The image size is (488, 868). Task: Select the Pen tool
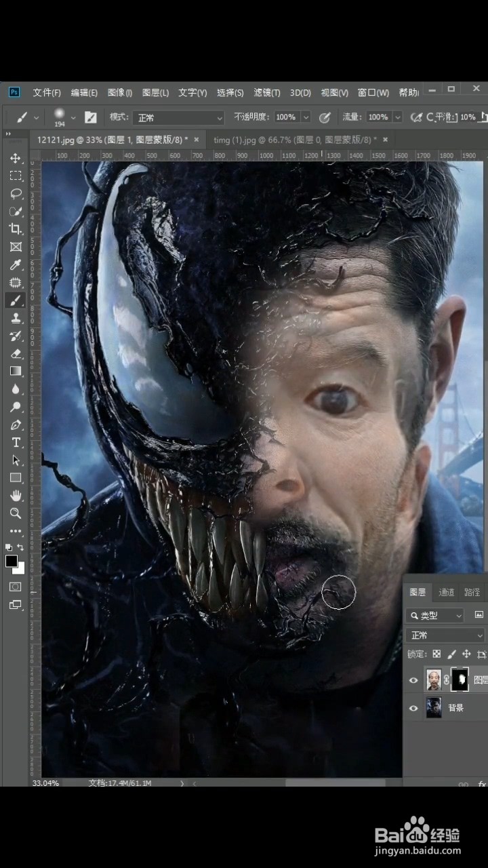click(x=16, y=425)
